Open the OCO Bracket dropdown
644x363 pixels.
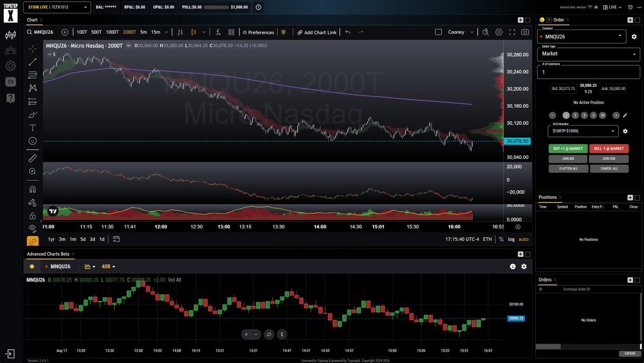tap(583, 131)
